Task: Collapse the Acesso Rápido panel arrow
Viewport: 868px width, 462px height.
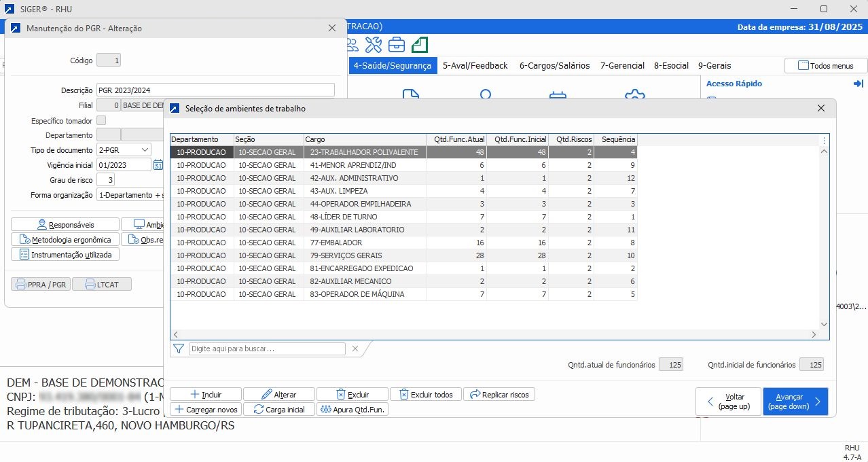Action: [858, 84]
